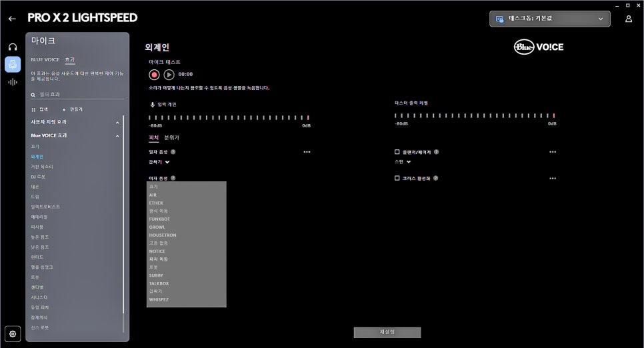Open the three-dot menu for 플랜저/페이저

click(x=553, y=152)
